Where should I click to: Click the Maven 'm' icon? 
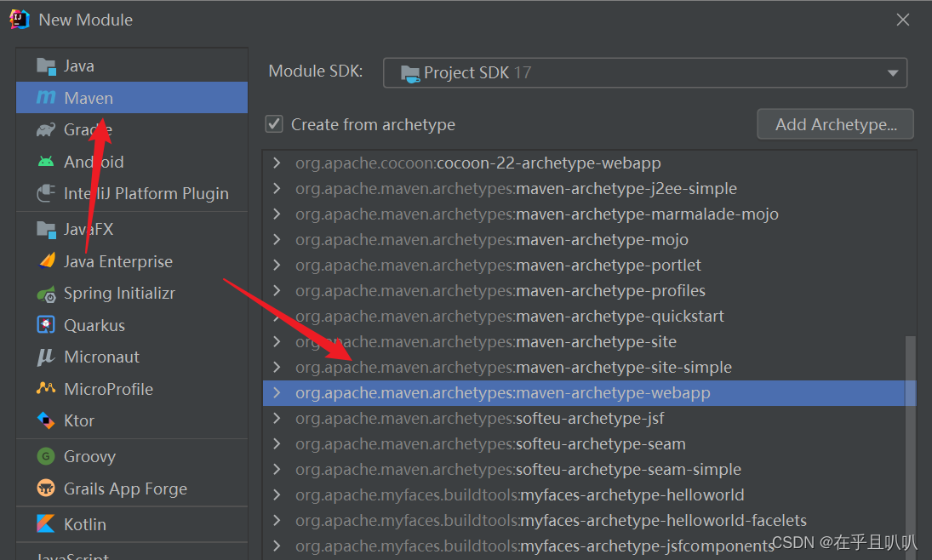click(46, 98)
